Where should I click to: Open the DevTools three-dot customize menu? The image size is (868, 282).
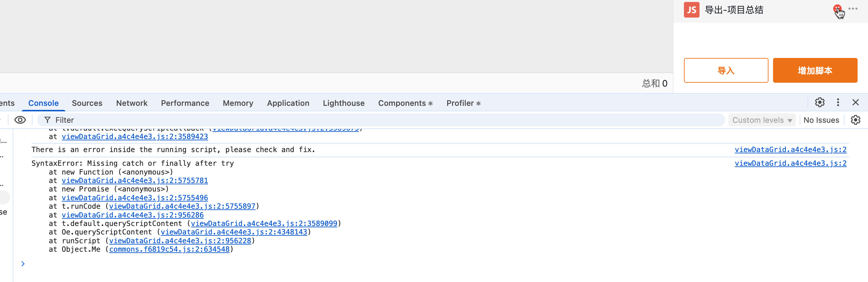(x=838, y=103)
